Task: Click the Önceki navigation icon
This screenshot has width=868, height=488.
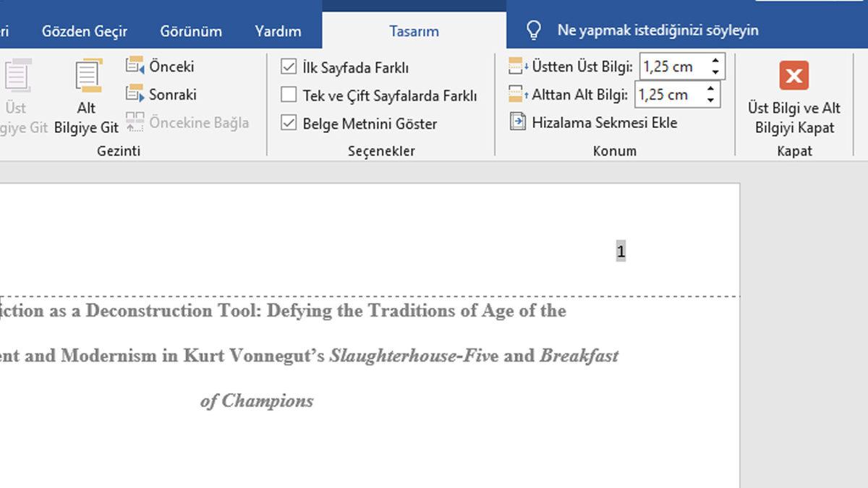Action: tap(135, 66)
